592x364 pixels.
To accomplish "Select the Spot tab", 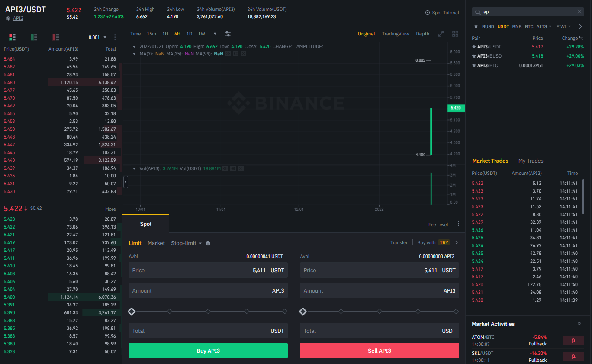I will tap(146, 224).
